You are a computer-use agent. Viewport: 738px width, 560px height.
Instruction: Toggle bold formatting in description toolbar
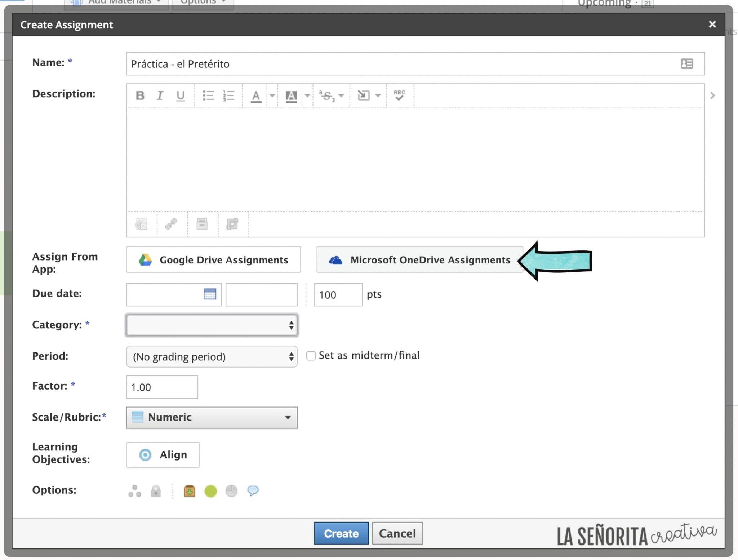pyautogui.click(x=140, y=95)
